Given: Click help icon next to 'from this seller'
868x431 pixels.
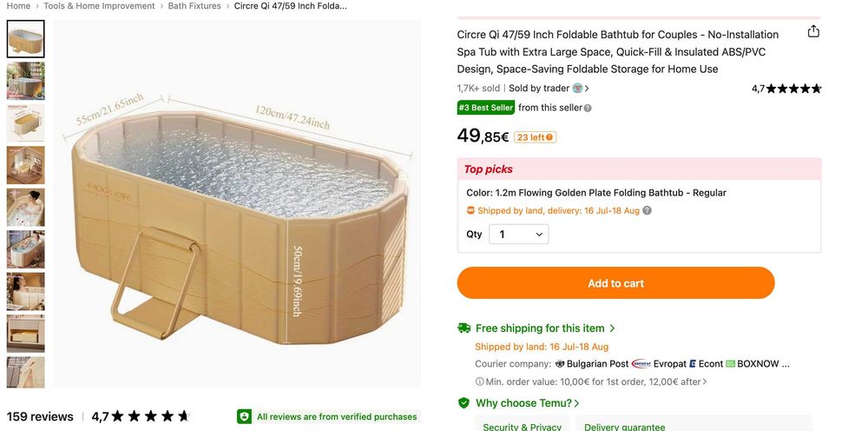Looking at the screenshot, I should point(588,108).
